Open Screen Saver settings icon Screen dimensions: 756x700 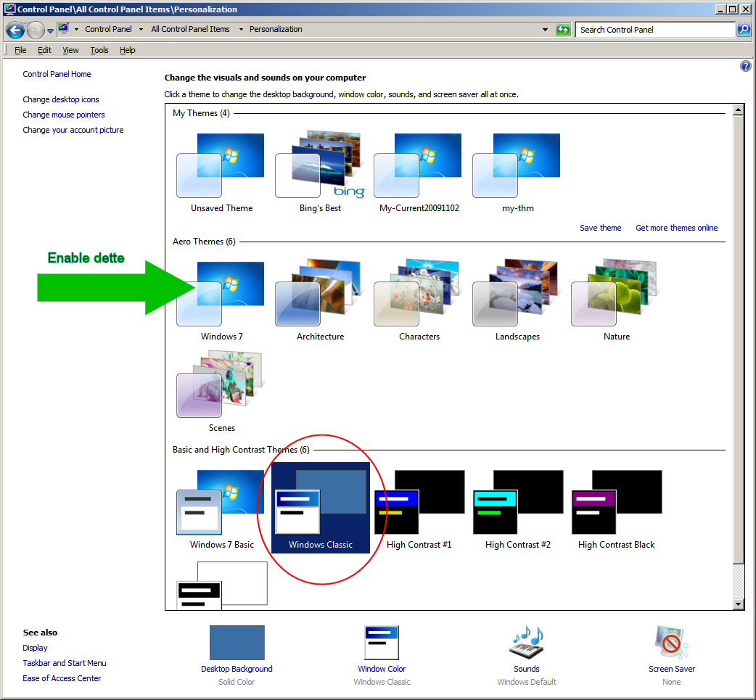tap(671, 643)
